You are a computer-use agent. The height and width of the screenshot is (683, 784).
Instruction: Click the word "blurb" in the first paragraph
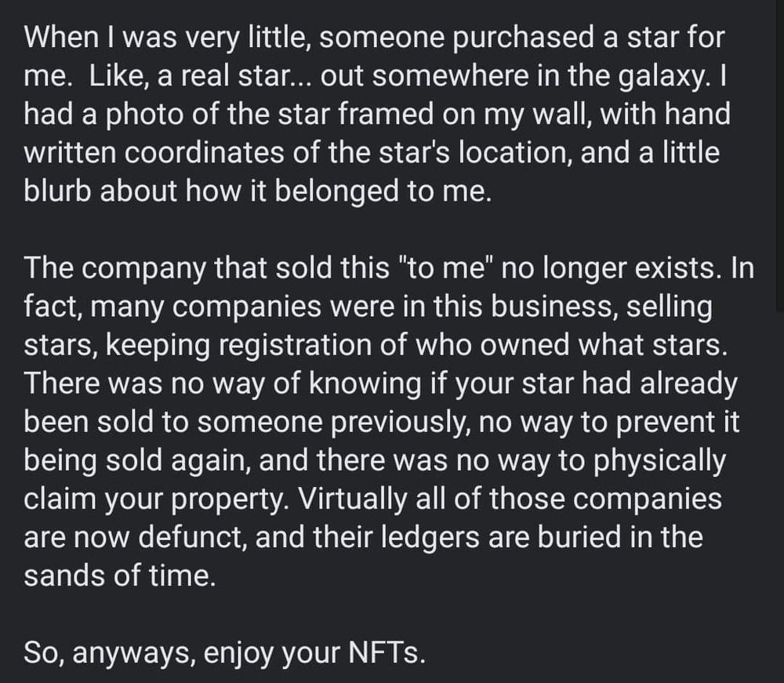pyautogui.click(x=59, y=191)
